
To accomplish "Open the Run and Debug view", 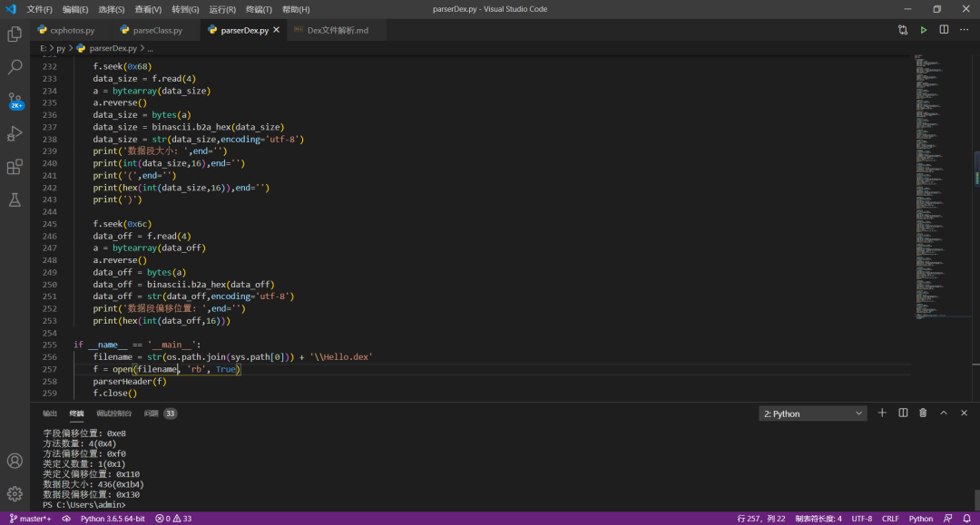I will (x=15, y=133).
